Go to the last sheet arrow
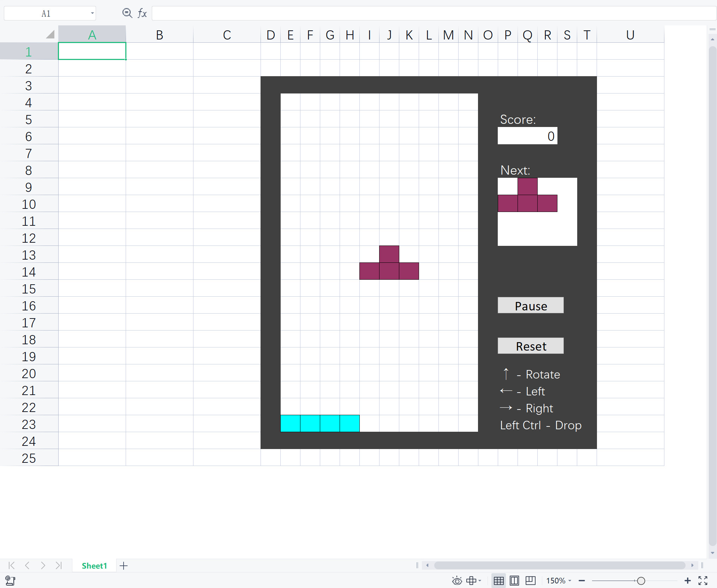Image resolution: width=717 pixels, height=588 pixels. point(59,565)
